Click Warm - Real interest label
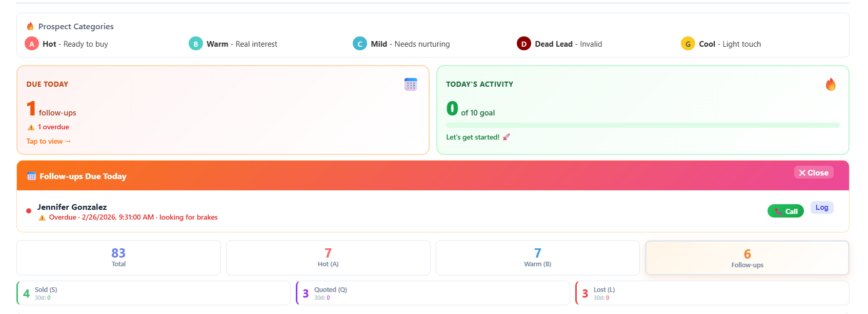The image size is (868, 314). (x=242, y=44)
